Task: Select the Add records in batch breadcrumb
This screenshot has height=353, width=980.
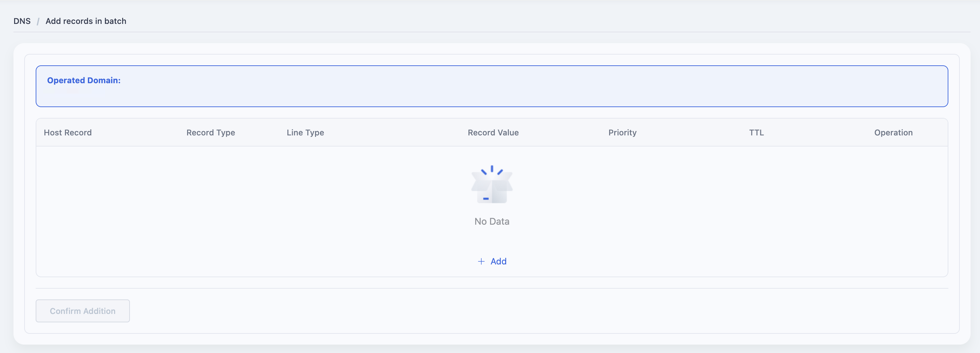Action: tap(86, 21)
